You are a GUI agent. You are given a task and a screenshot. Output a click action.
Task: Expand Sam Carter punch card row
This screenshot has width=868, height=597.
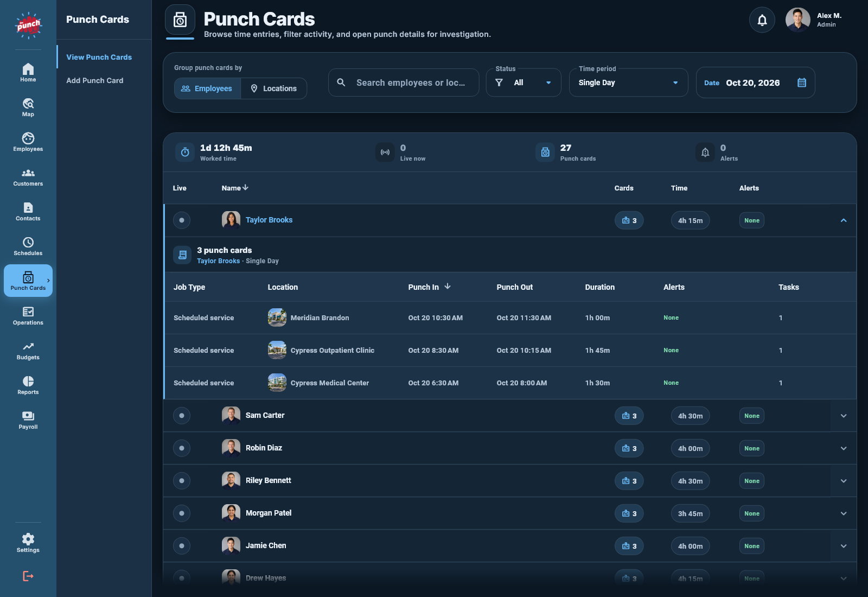844,416
